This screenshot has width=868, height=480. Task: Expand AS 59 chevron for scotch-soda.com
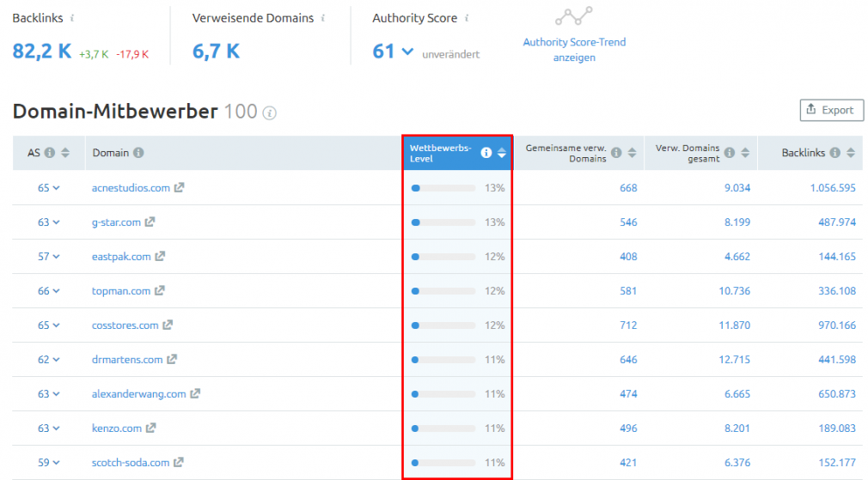(56, 462)
